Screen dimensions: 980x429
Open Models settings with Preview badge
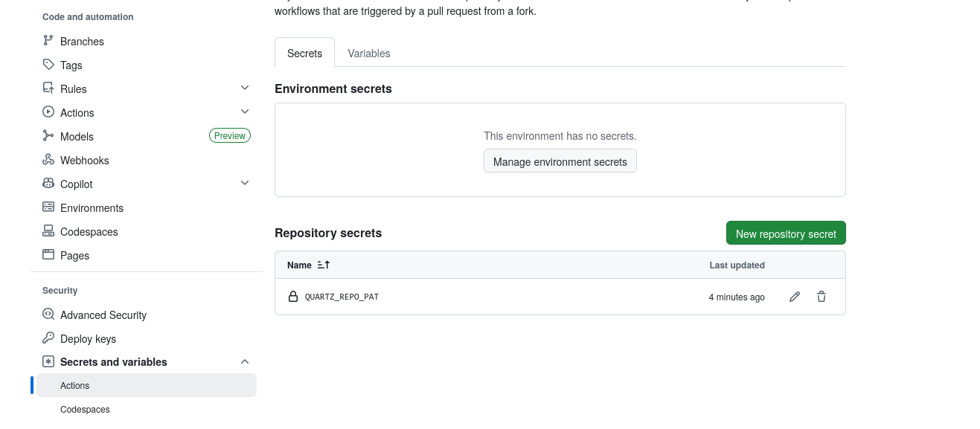click(x=77, y=137)
